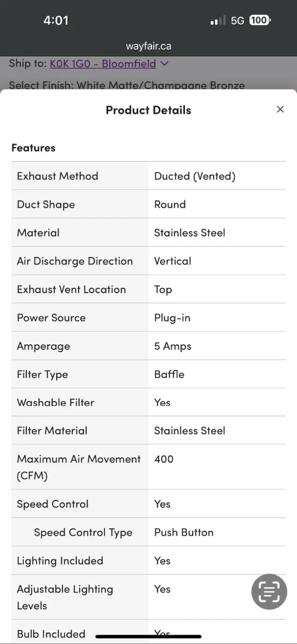Select the Exhaust Method row
This screenshot has height=644, width=297.
click(x=148, y=176)
